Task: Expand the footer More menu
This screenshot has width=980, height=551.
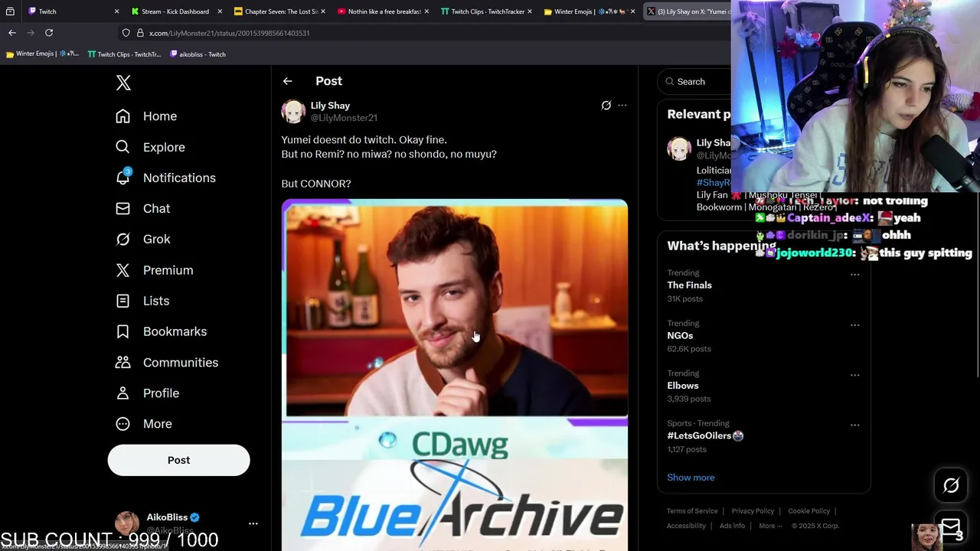Action: (770, 526)
